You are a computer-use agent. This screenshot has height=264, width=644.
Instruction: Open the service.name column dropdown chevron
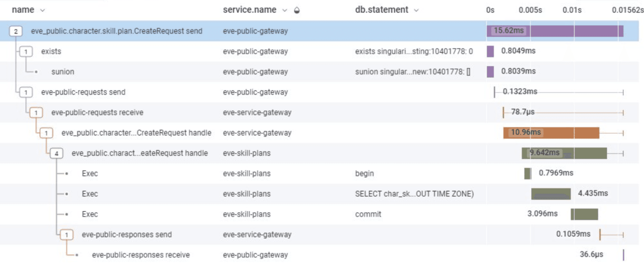(x=284, y=10)
